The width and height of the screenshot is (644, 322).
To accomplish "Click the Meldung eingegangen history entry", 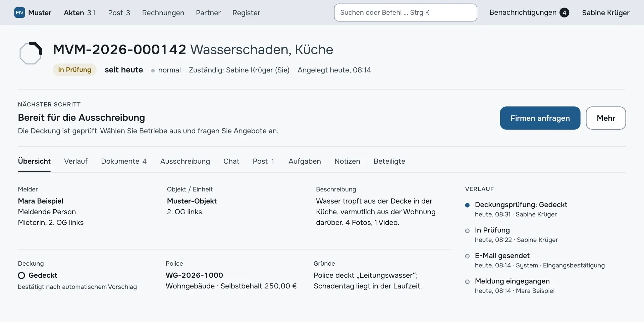I will coord(515,285).
